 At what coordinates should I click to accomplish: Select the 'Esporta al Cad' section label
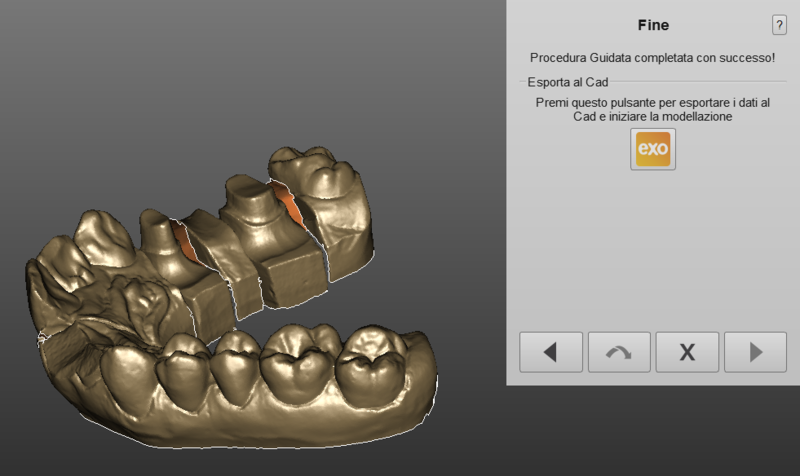point(568,82)
